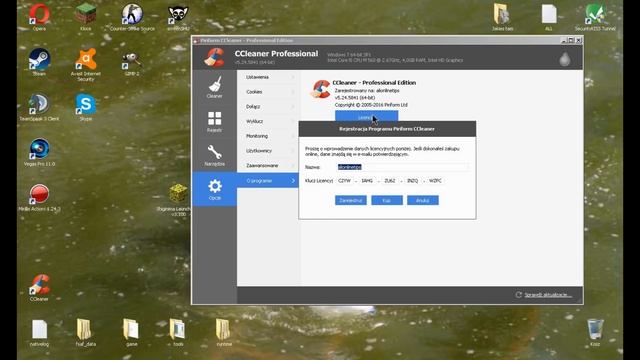
Task: Open the hlaf_data folder on desktop
Action: pos(85,333)
